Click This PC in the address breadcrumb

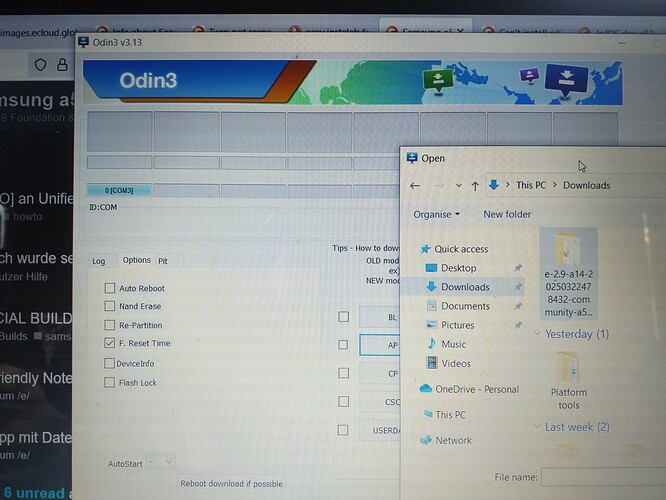click(531, 185)
